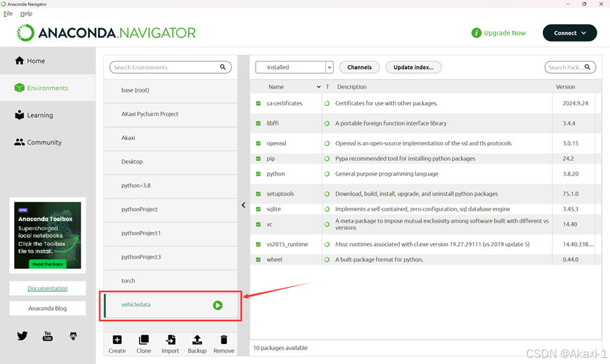610x364 pixels.
Task: Open the File menu
Action: [8, 13]
